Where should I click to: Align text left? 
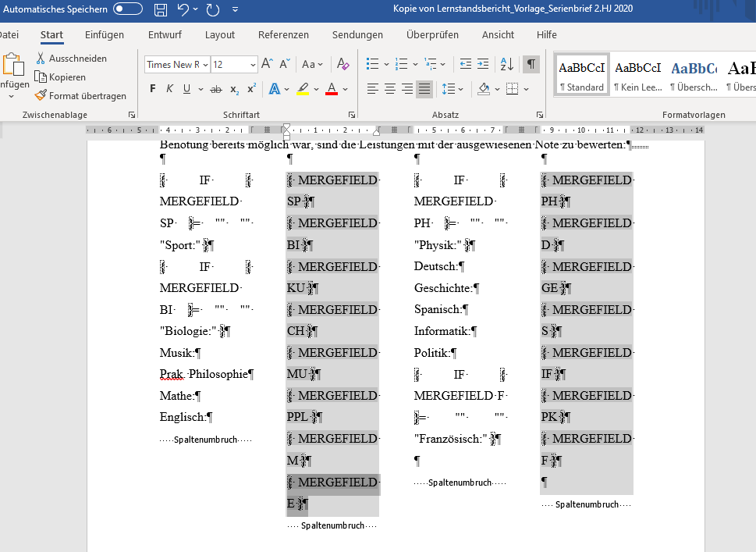373,89
